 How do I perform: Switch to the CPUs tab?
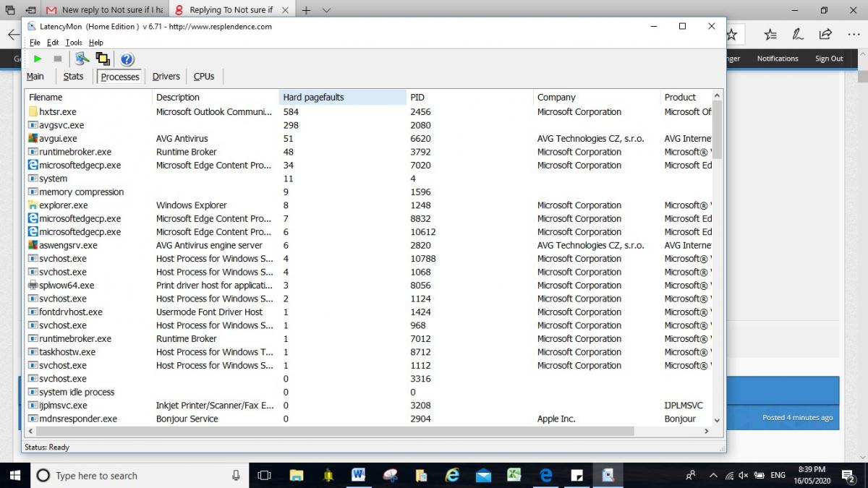click(204, 76)
